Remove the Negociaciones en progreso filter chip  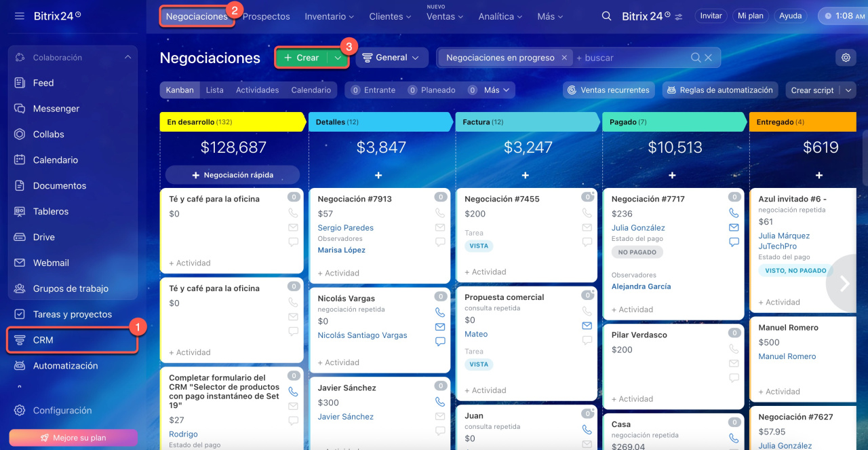coord(564,58)
